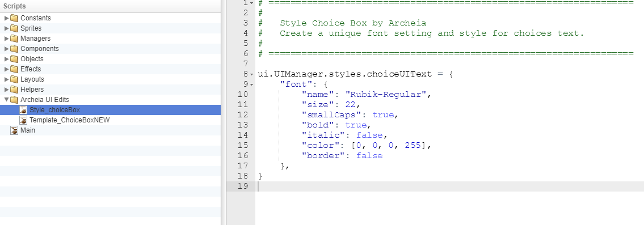Viewport: 644px width, 225px height.
Task: Select the Managers tree item
Action: tap(110, 39)
